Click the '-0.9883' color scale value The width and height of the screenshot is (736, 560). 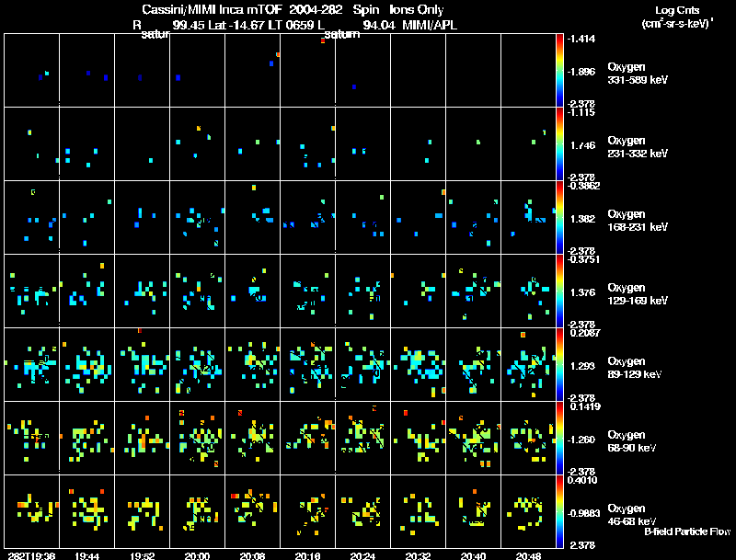(583, 513)
